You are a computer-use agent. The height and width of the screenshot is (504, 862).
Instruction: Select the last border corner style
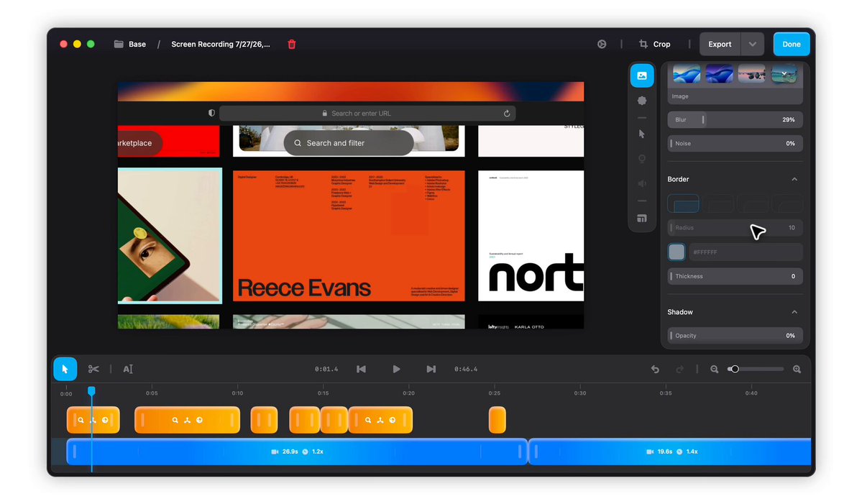pos(787,203)
